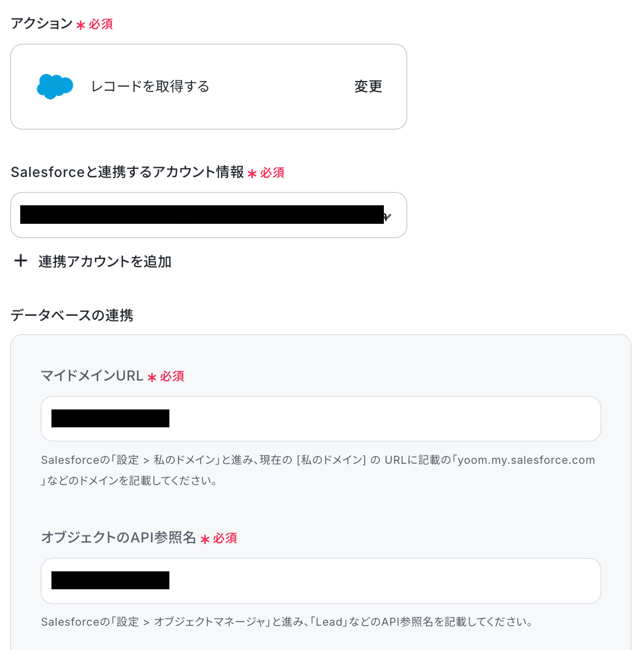Click the chevron arrow of account dropdown
The height and width of the screenshot is (650, 644).
(x=387, y=216)
